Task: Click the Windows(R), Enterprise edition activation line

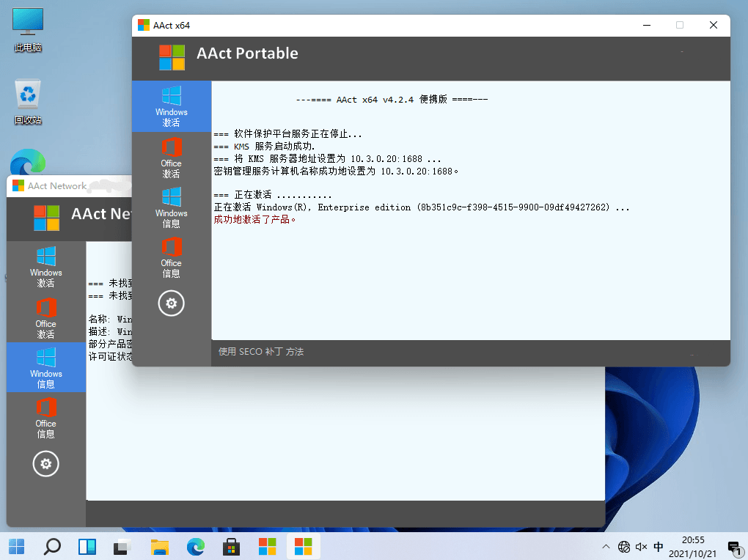Action: 422,207
